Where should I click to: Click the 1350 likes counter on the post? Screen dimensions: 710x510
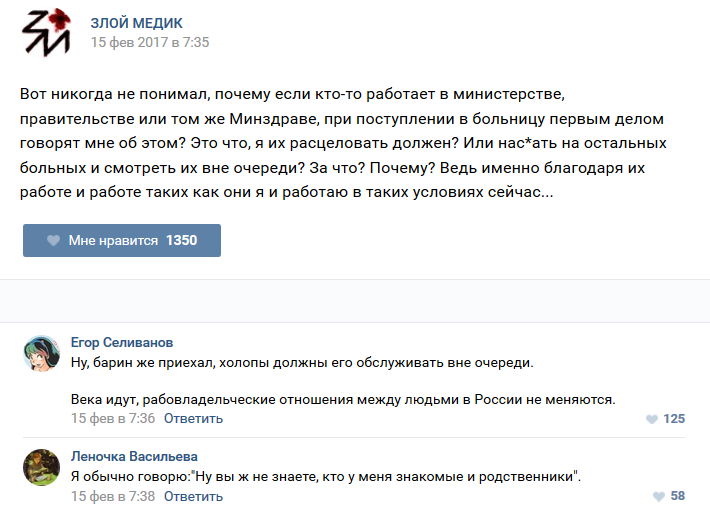182,241
